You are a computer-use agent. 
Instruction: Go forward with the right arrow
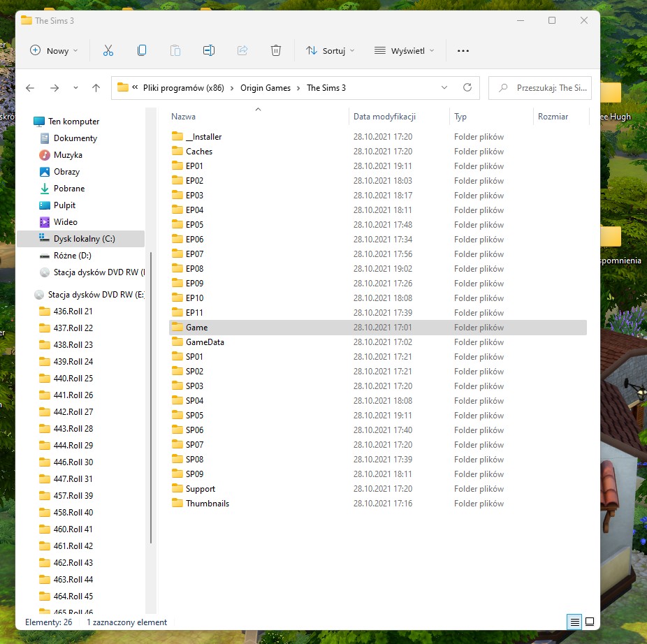(x=54, y=88)
